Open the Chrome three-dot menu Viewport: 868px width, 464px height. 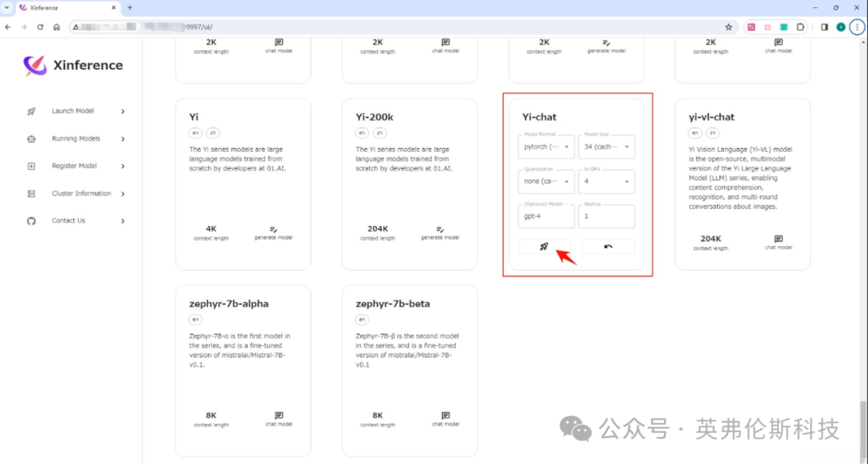(x=858, y=27)
